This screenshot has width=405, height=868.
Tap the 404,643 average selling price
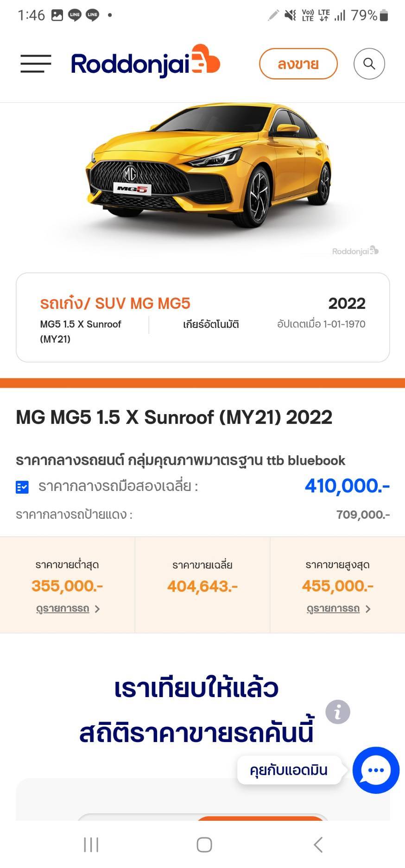tap(202, 586)
